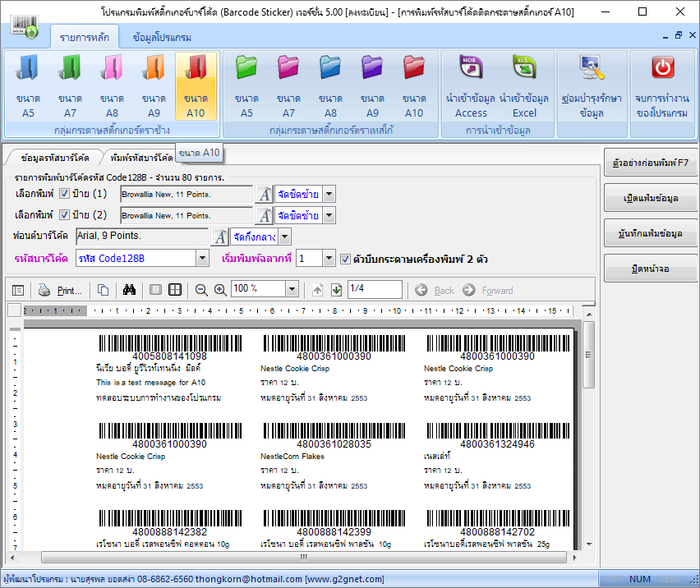The height and width of the screenshot is (588, 700).
Task: Go to the next page with the green down arrow
Action: [x=337, y=291]
